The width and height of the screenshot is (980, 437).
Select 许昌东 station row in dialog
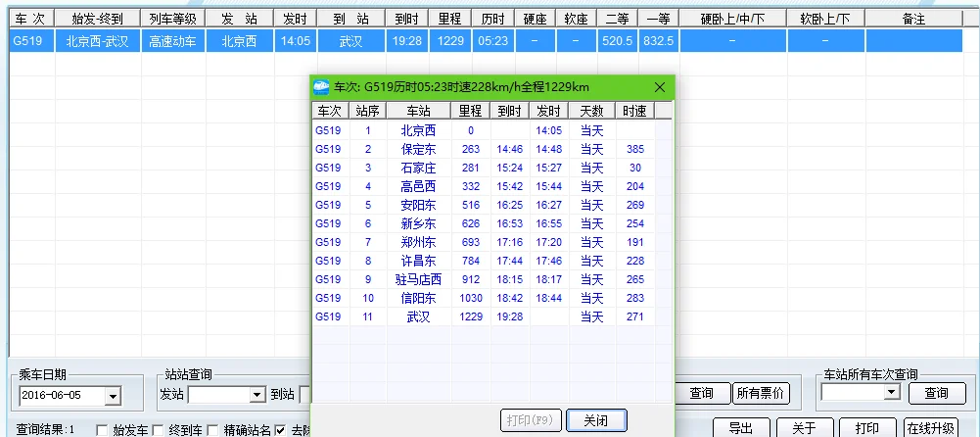point(483,261)
